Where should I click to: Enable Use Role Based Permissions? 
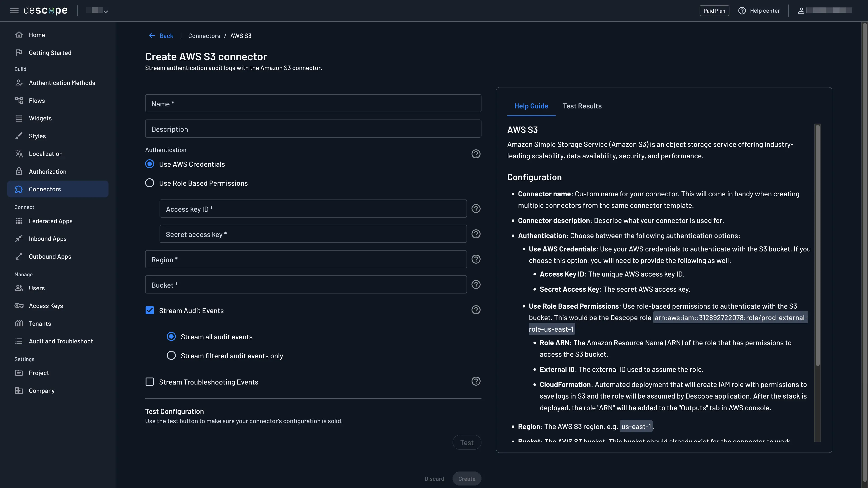pos(150,183)
